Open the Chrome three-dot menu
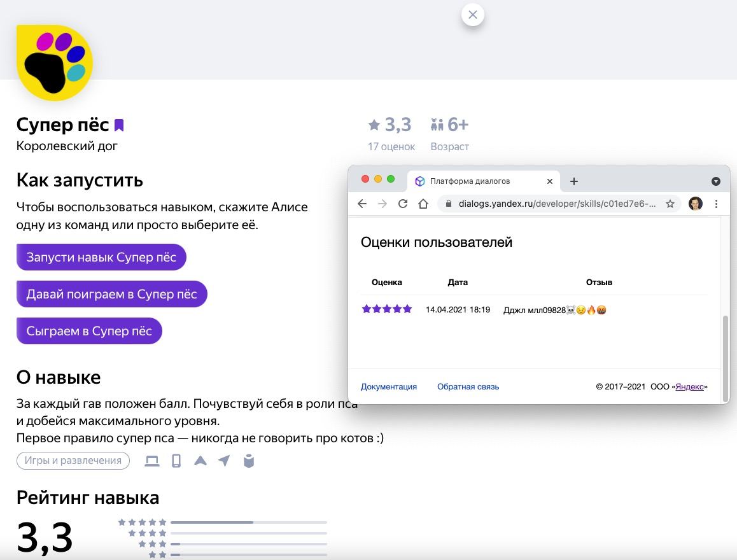This screenshot has height=560, width=737. [717, 204]
